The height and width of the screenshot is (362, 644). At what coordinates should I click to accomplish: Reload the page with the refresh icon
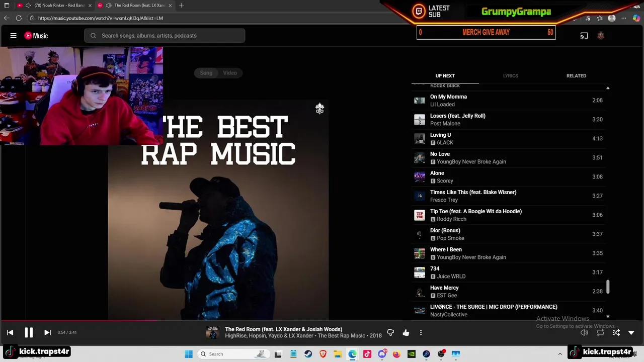coord(19,18)
